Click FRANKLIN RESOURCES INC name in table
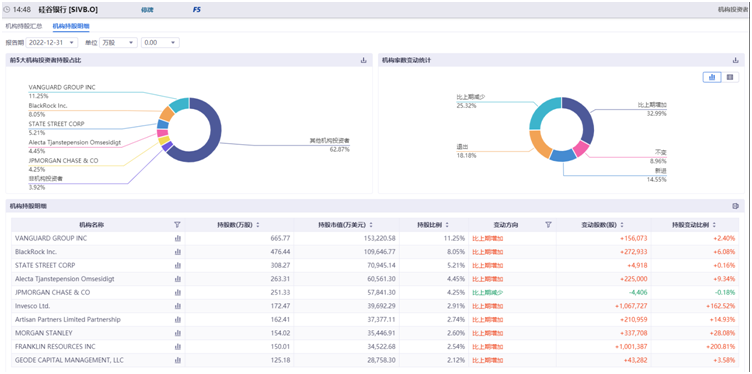Screen dimensions: 752x374 point(55,347)
